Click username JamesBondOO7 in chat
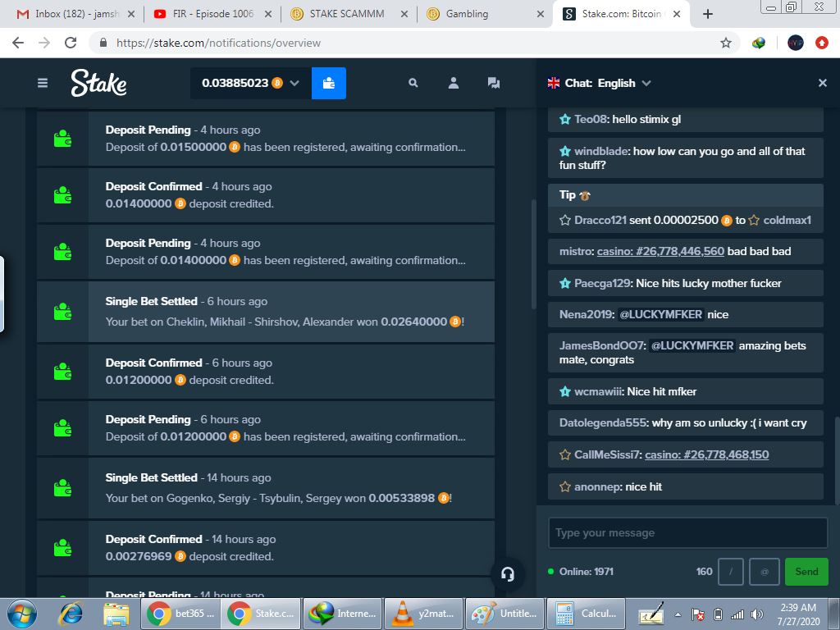 (602, 346)
